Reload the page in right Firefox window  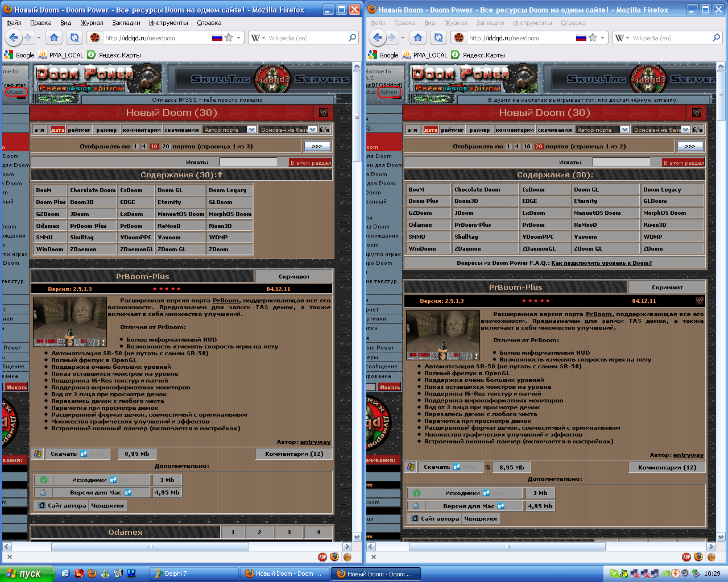pyautogui.click(x=439, y=38)
